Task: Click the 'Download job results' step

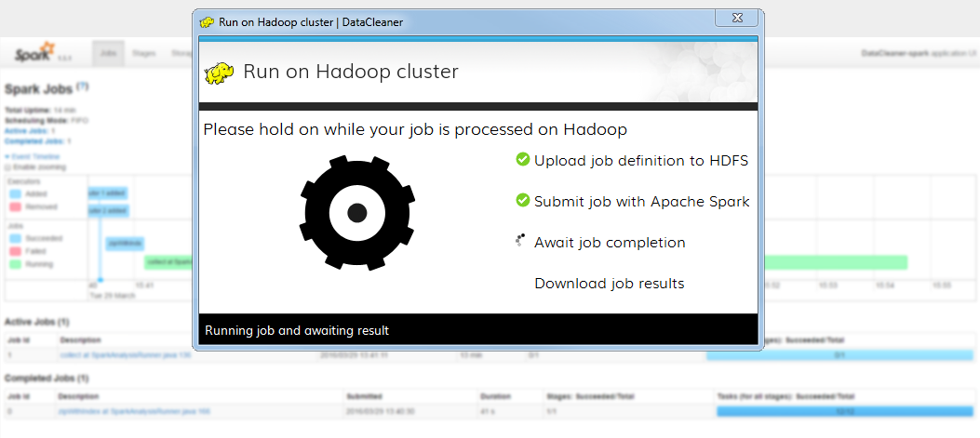Action: (x=610, y=284)
